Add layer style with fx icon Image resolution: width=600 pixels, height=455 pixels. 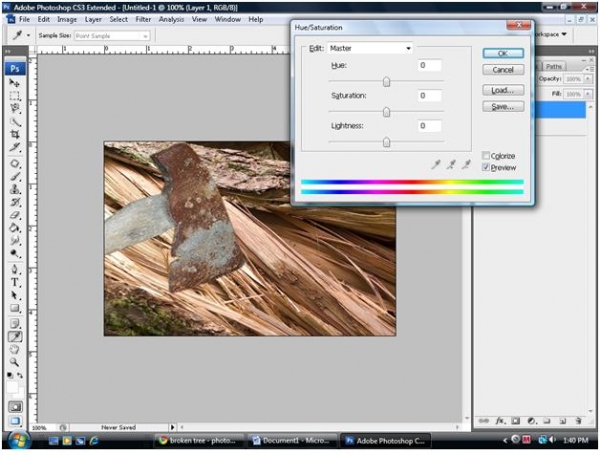click(499, 421)
